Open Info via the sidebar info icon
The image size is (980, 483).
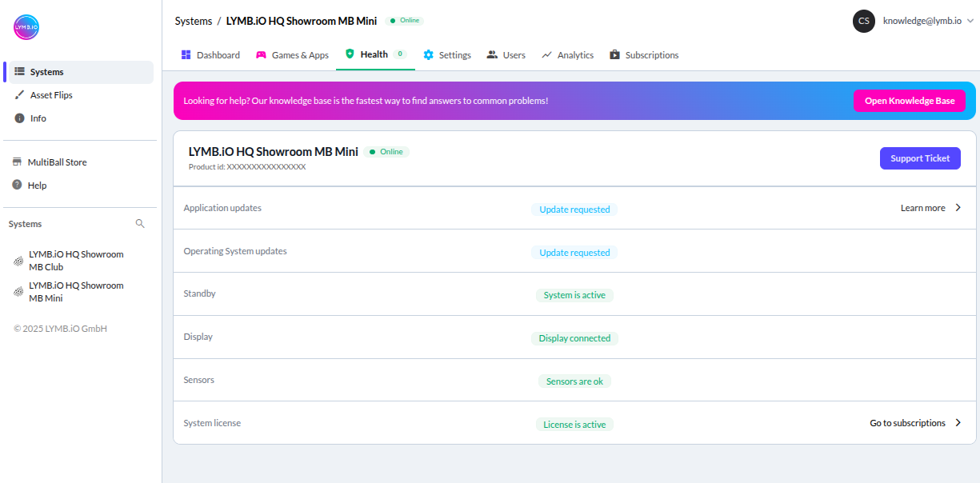(18, 118)
